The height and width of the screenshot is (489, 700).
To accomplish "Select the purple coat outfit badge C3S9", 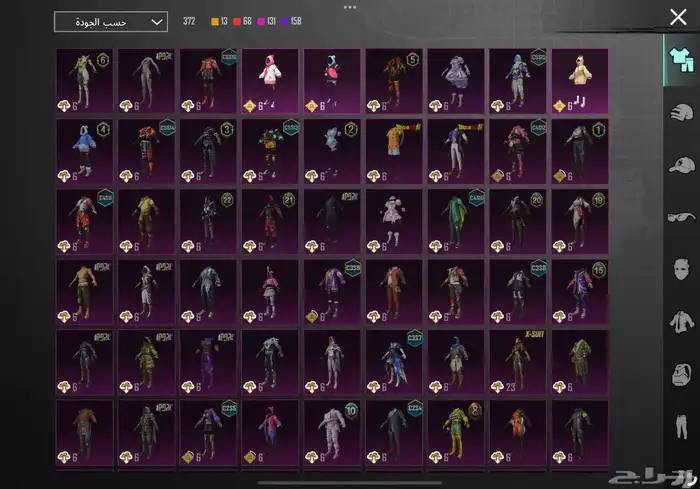I will point(332,292).
